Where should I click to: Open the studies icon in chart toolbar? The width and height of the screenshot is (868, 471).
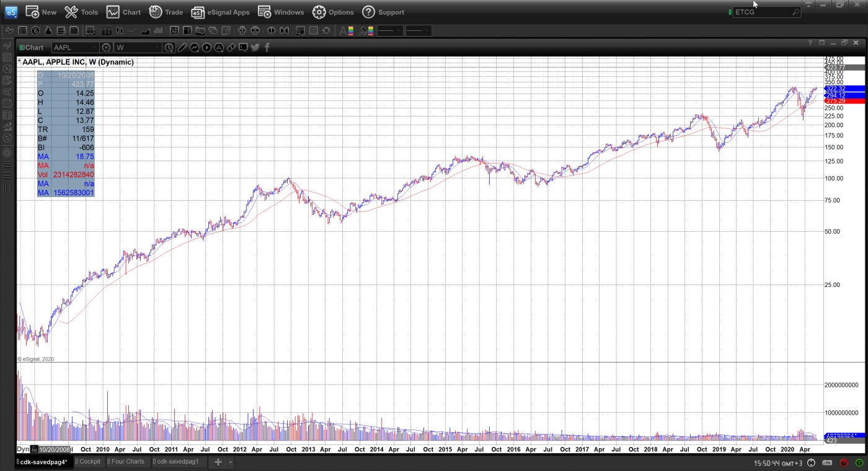pyautogui.click(x=195, y=48)
